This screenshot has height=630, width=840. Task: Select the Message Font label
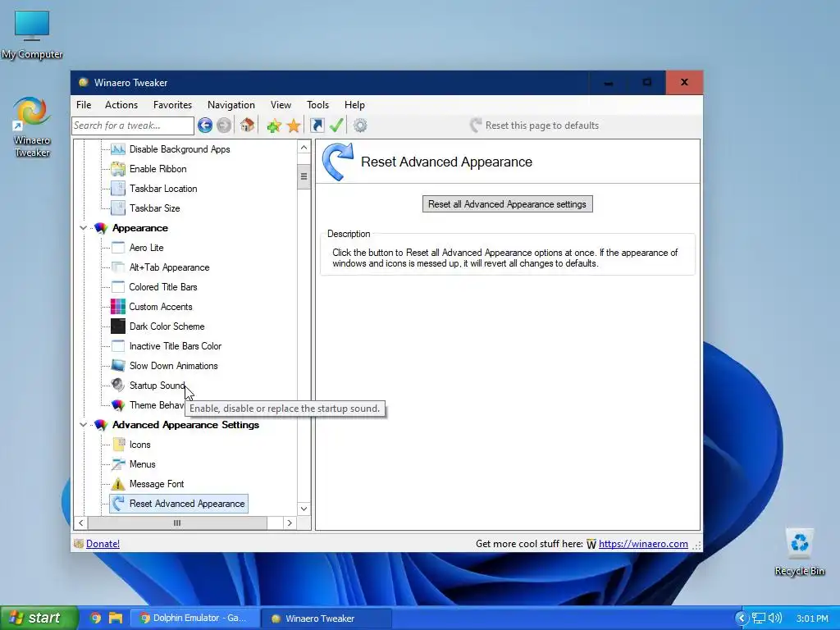(x=157, y=484)
